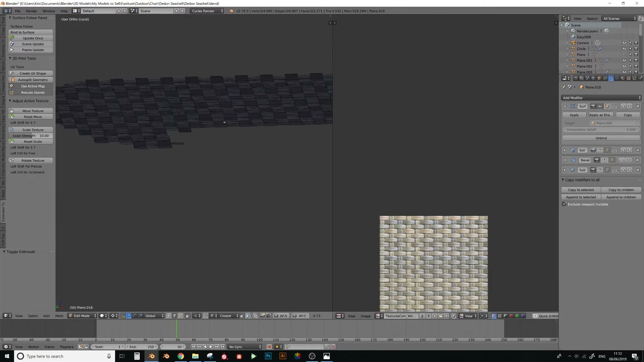Open the Mesh menu in viewport header

tap(59, 316)
